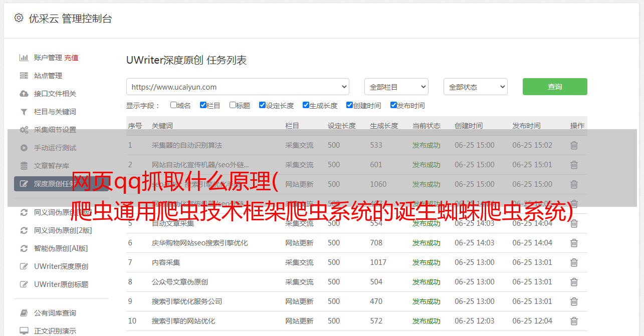Open 同义词伪原创[2版] menu item

[63, 230]
